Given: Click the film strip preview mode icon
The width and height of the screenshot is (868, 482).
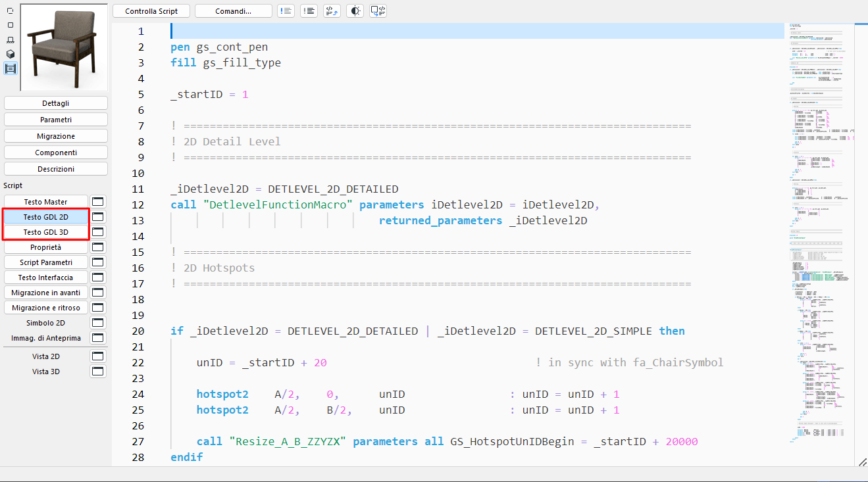Looking at the screenshot, I should pos(11,67).
